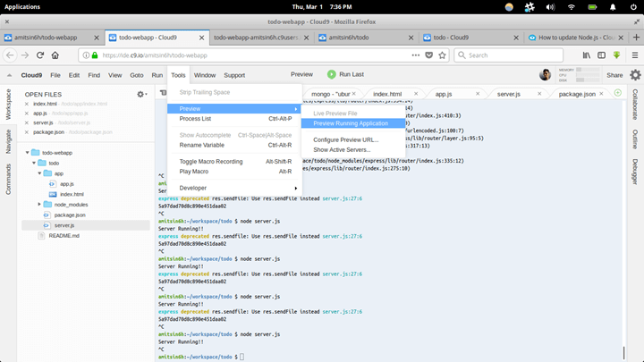The height and width of the screenshot is (362, 644).
Task: Select Preview Running Application
Action: [353, 123]
